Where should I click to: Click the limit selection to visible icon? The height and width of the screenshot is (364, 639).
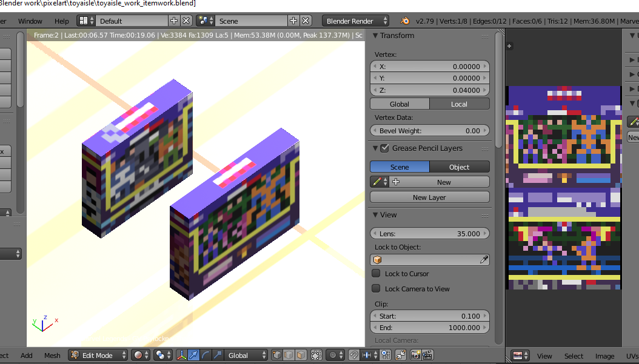(316, 356)
